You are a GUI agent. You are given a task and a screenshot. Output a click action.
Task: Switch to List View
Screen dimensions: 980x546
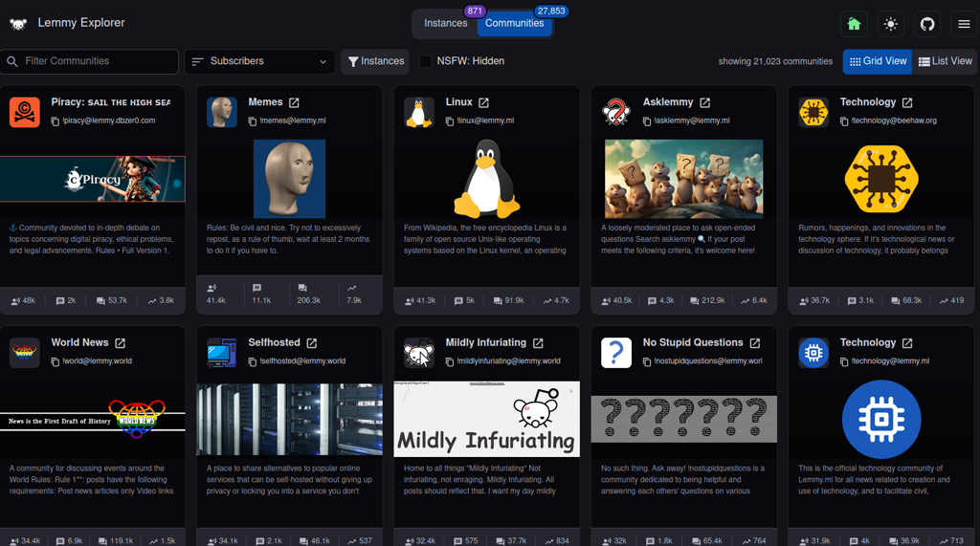pyautogui.click(x=946, y=61)
